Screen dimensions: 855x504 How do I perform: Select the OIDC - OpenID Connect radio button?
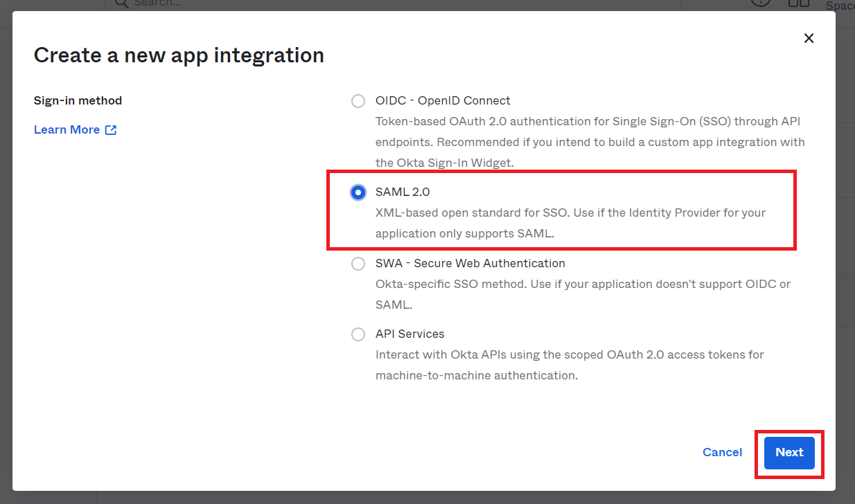pyautogui.click(x=358, y=101)
